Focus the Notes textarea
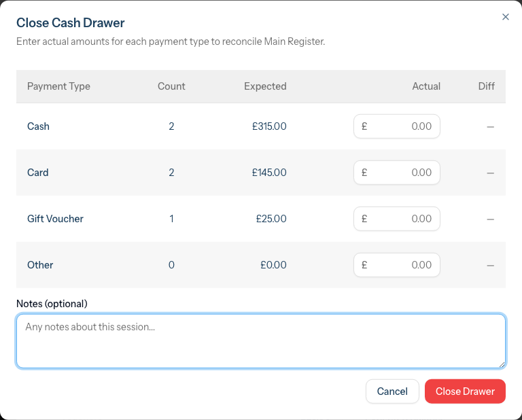 (261, 341)
